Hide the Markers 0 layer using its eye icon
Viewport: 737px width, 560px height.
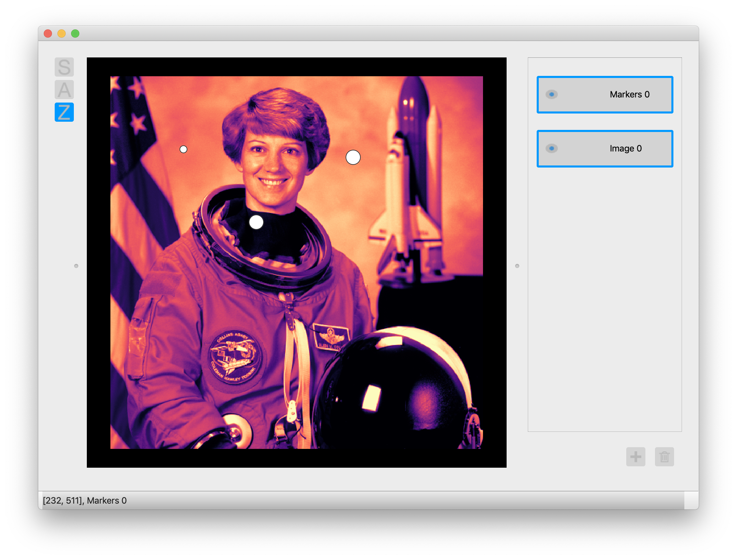[551, 94]
